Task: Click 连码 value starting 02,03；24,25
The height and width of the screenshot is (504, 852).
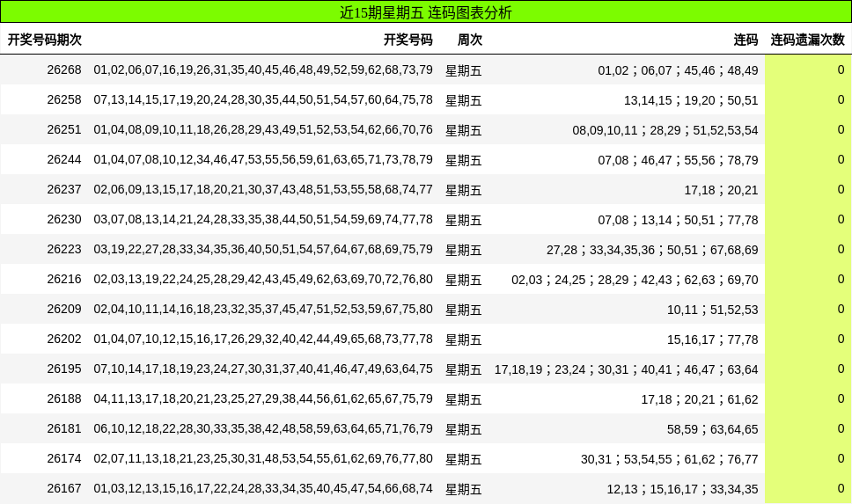Action: (x=635, y=280)
